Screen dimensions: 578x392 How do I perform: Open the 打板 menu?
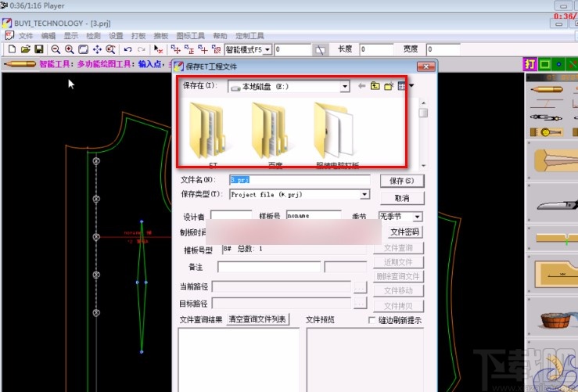[x=138, y=36]
